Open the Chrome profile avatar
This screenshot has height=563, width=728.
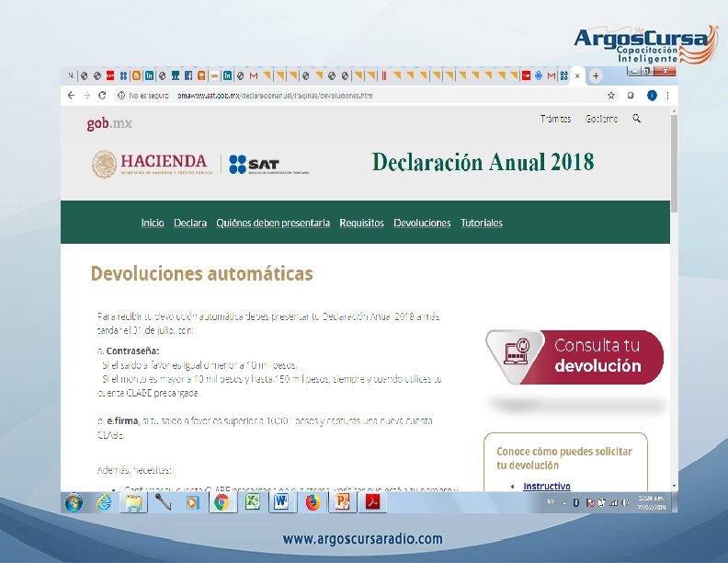click(652, 96)
